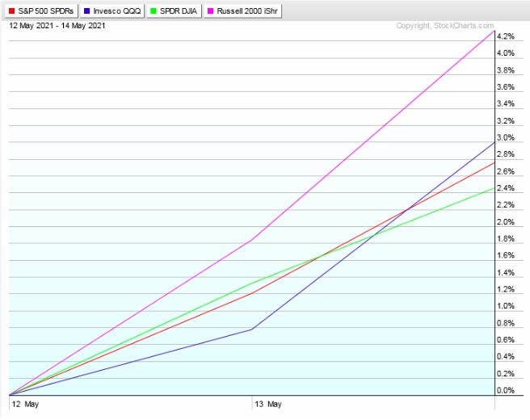The image size is (530, 420).
Task: Click the 2.0% y-axis label
Action: 505,222
